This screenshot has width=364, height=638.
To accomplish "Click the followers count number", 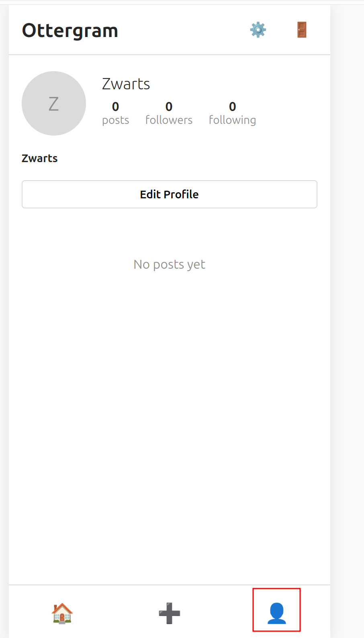I will click(169, 107).
